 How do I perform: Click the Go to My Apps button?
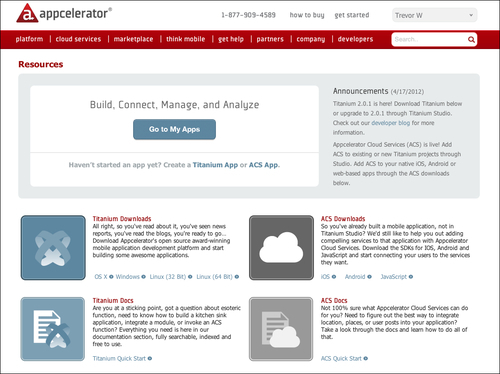pos(174,129)
